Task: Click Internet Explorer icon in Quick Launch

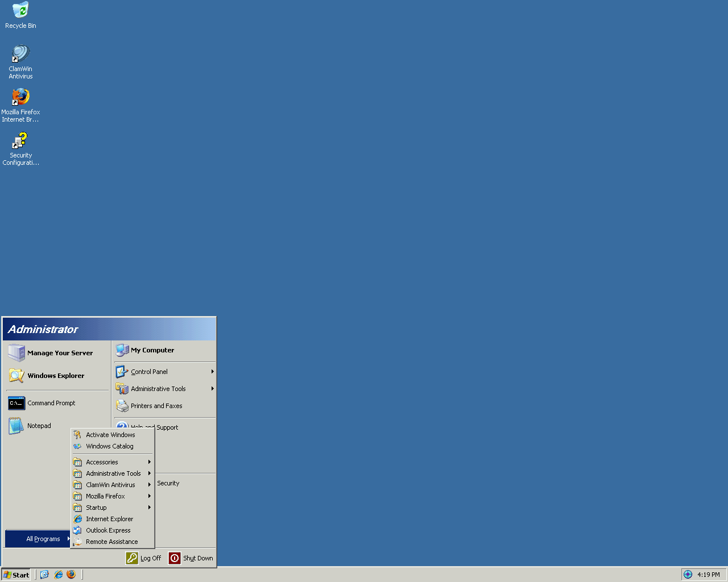Action: tap(58, 575)
